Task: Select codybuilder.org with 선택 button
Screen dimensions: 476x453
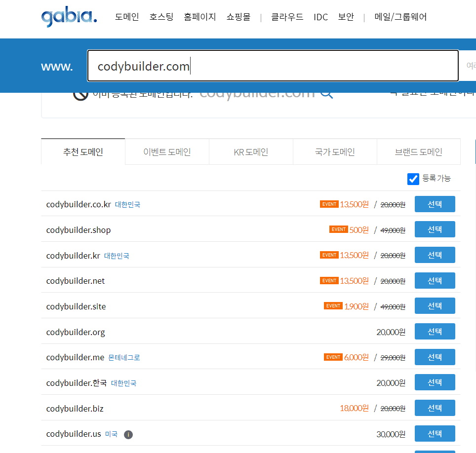Action: click(435, 331)
